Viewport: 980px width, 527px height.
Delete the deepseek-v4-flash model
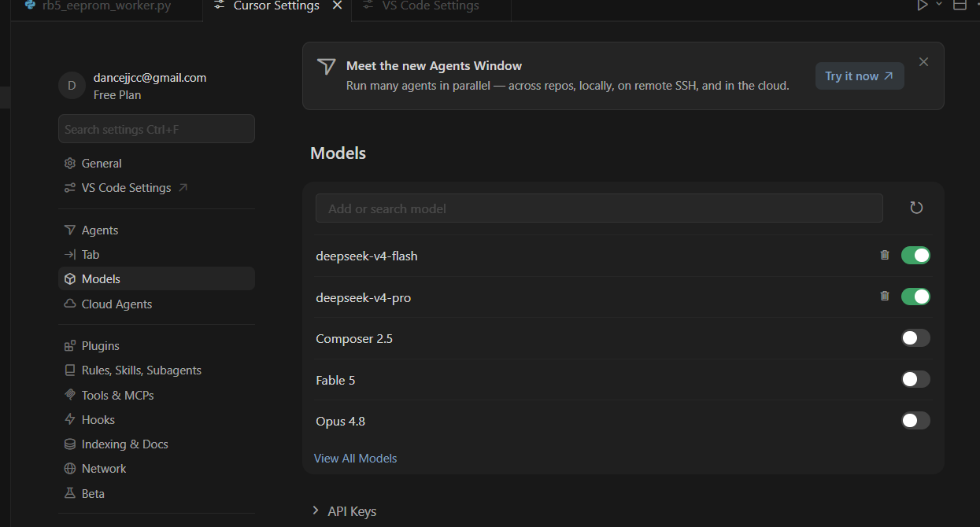[x=885, y=255]
